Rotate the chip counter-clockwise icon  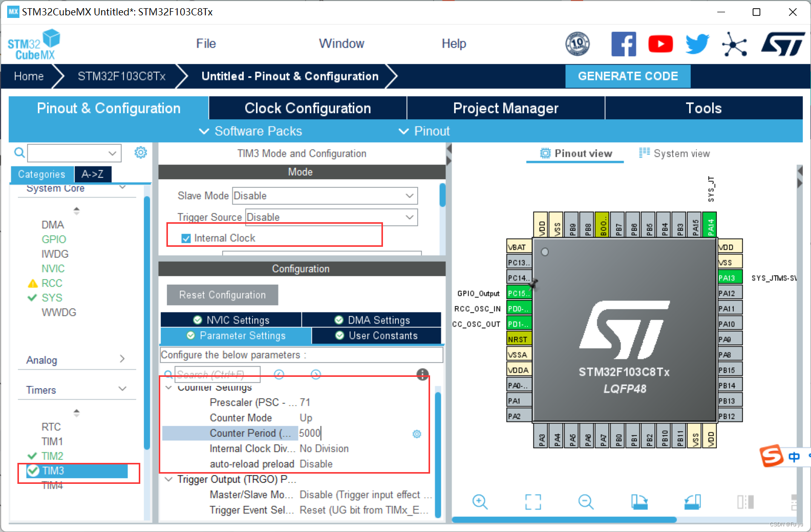click(x=692, y=502)
